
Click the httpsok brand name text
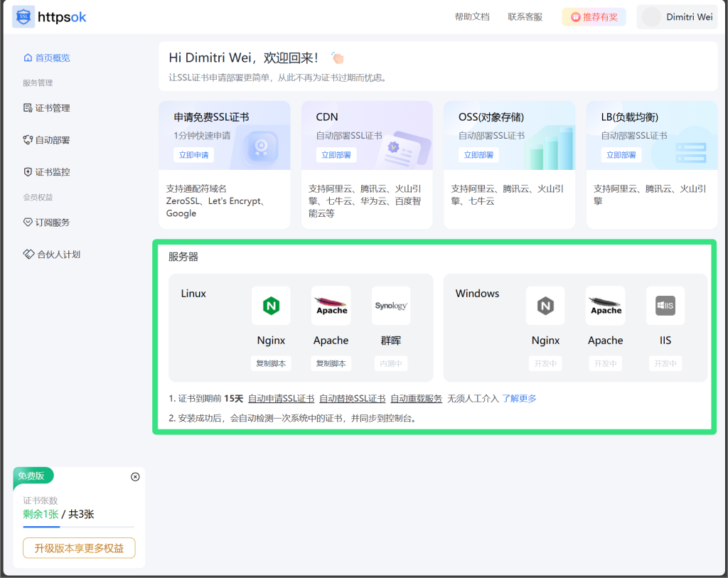point(62,17)
